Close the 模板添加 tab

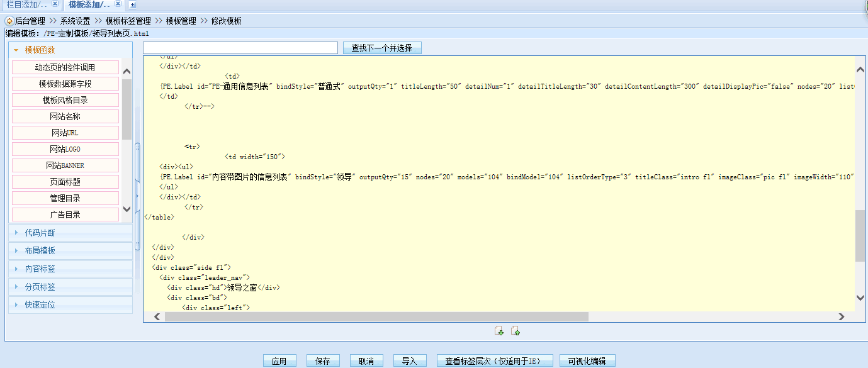click(118, 4)
